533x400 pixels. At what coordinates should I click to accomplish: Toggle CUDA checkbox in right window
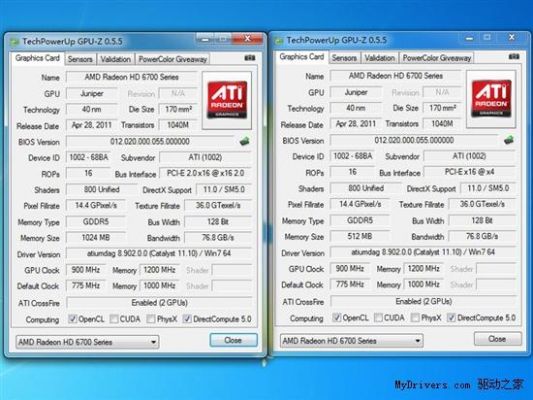(378, 317)
